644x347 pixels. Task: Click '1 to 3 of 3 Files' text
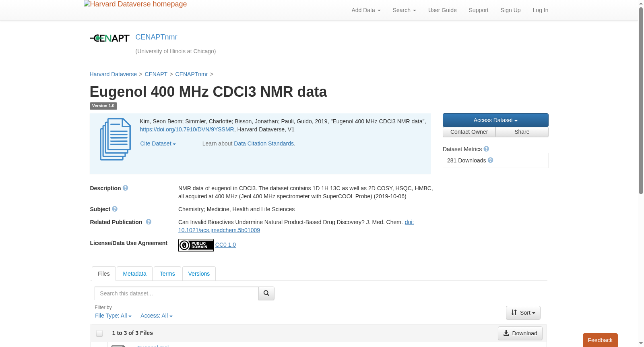point(132,333)
